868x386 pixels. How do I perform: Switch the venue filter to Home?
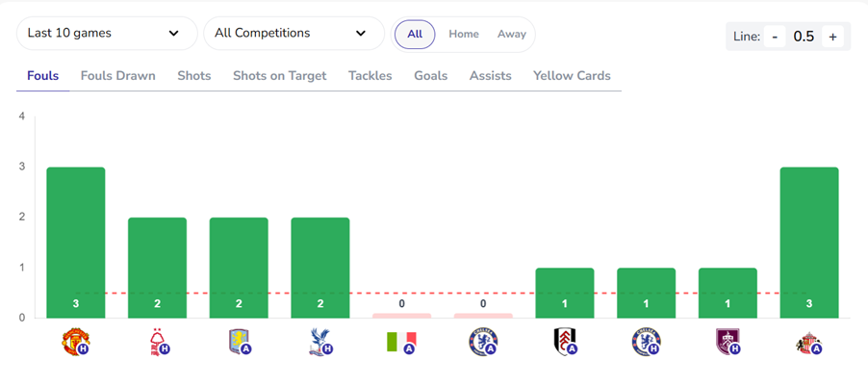pyautogui.click(x=463, y=34)
